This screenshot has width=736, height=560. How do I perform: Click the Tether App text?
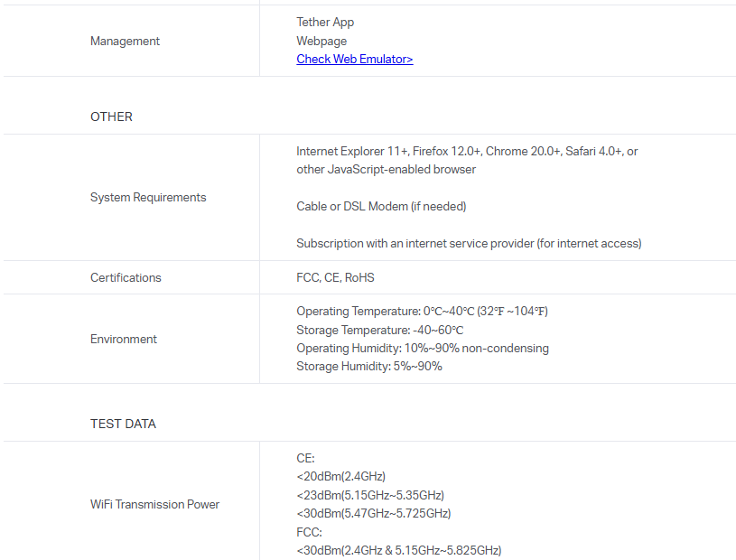coord(325,22)
